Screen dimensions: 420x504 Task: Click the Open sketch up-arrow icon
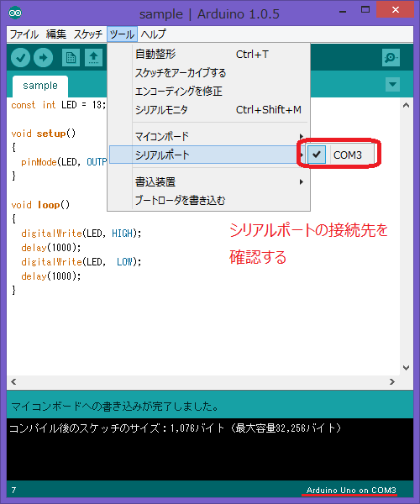pos(93,58)
